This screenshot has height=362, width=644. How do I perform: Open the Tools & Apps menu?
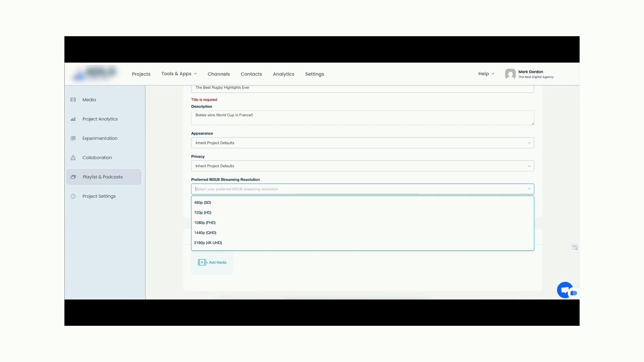pos(179,74)
